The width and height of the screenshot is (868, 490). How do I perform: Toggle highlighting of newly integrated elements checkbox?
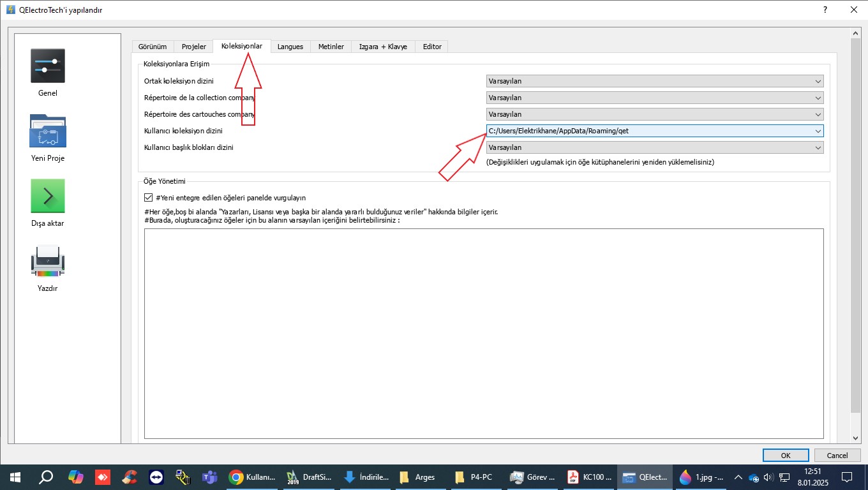click(149, 198)
